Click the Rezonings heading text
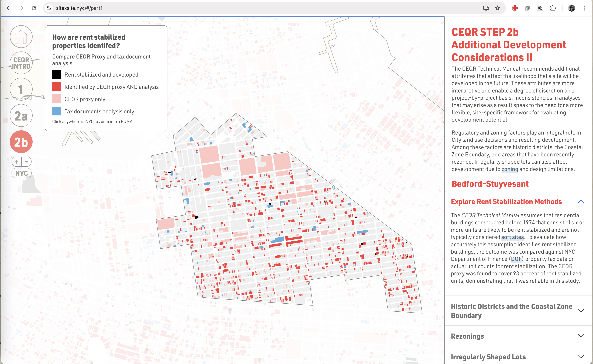 [467, 336]
